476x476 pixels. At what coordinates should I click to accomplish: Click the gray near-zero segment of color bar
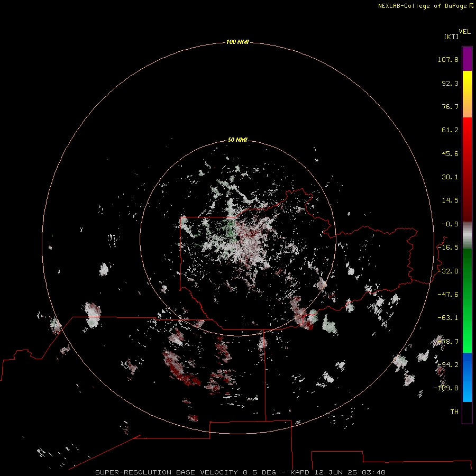tap(467, 235)
